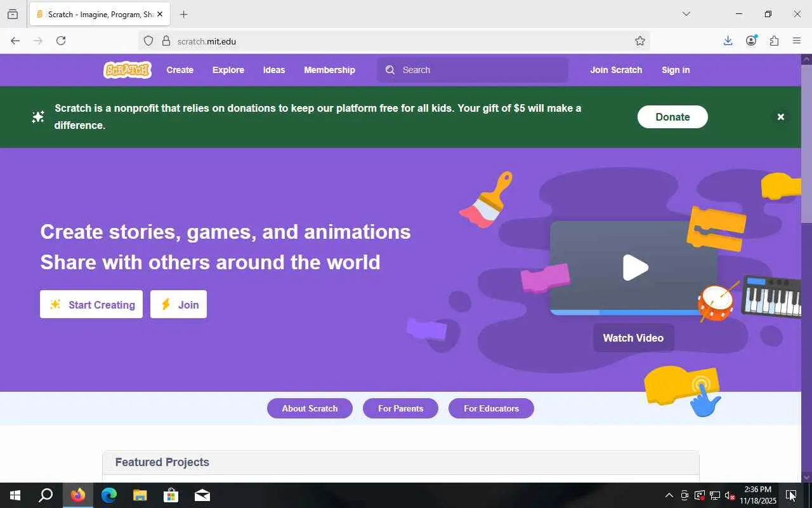Click the muted volume icon in the tray
This screenshot has height=508, width=812.
coord(730,495)
